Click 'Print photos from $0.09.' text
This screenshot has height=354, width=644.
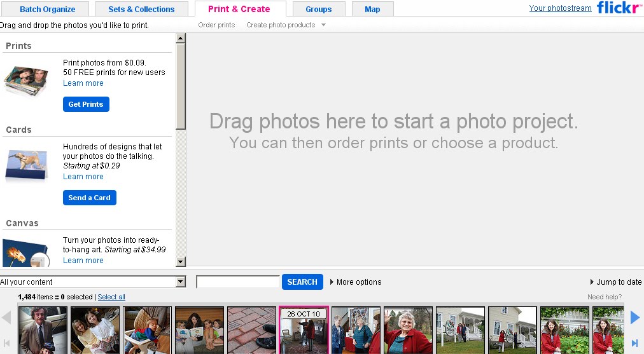(104, 63)
